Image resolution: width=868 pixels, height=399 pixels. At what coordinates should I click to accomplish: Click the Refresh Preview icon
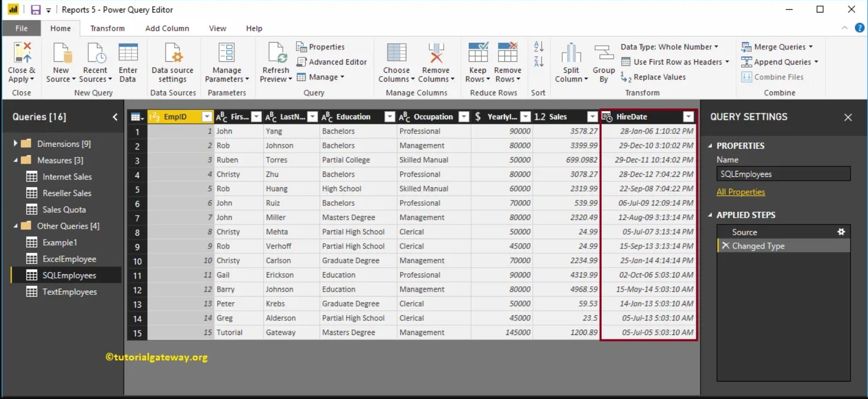277,53
